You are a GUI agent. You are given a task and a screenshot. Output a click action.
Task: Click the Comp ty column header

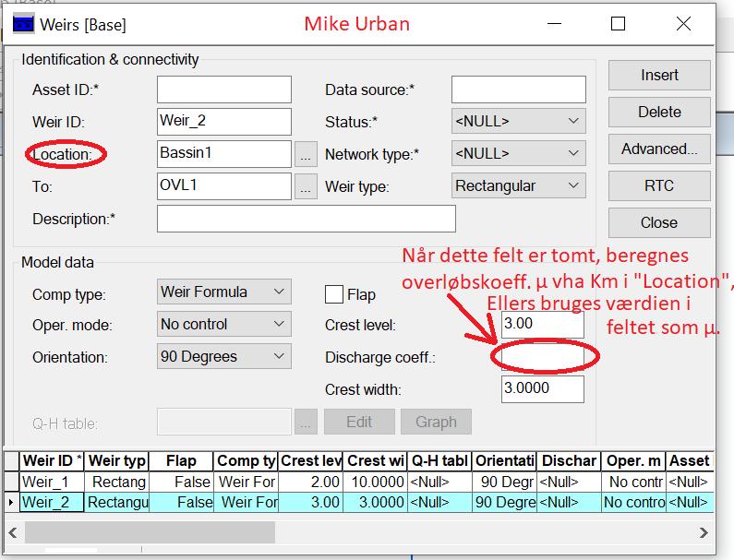coord(246,460)
